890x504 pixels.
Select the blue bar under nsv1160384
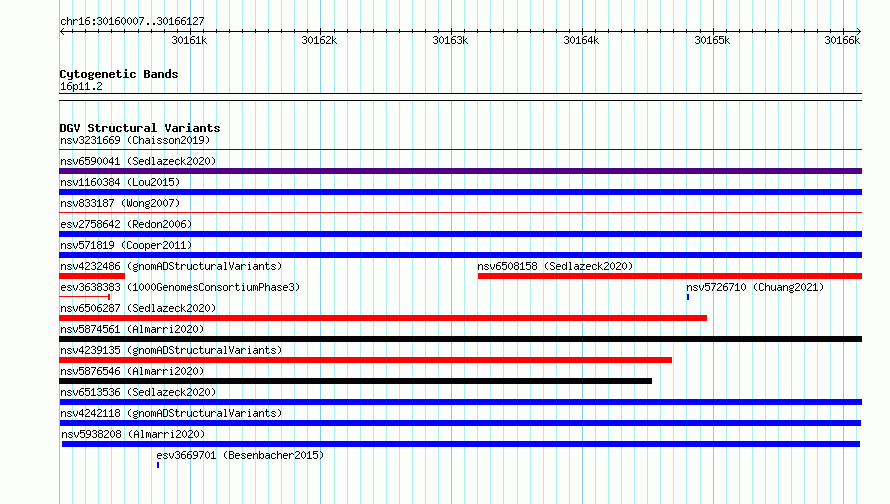tap(460, 192)
